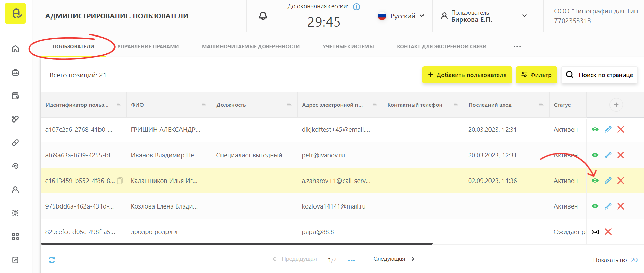Change the rows per page value 20
644x273 pixels.
point(634,260)
